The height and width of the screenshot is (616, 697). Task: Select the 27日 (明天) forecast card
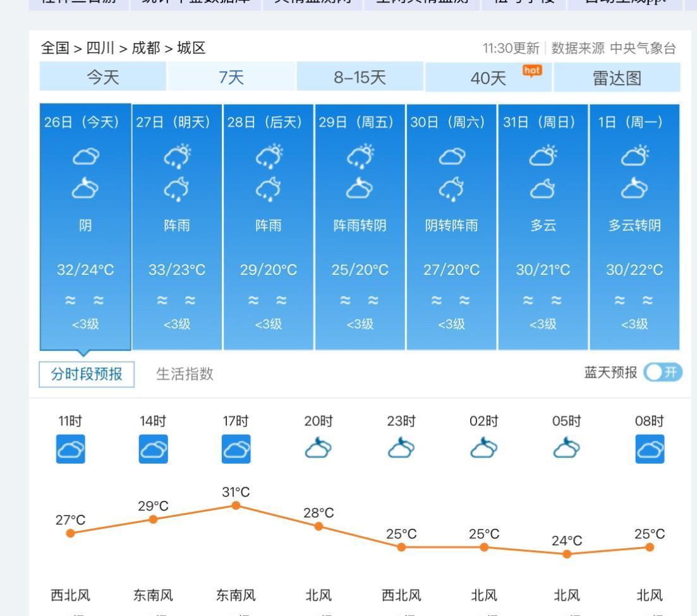coord(177,226)
